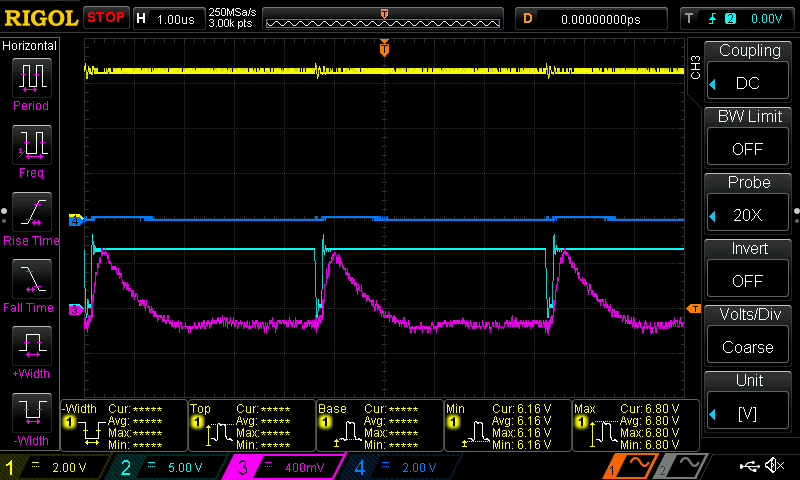Select the +Width measurement icon
This screenshot has width=800, height=480.
(32, 345)
